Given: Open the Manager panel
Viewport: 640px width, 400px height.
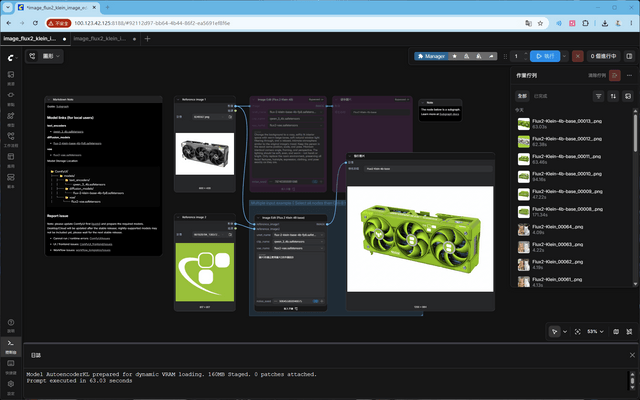Looking at the screenshot, I should (x=431, y=56).
